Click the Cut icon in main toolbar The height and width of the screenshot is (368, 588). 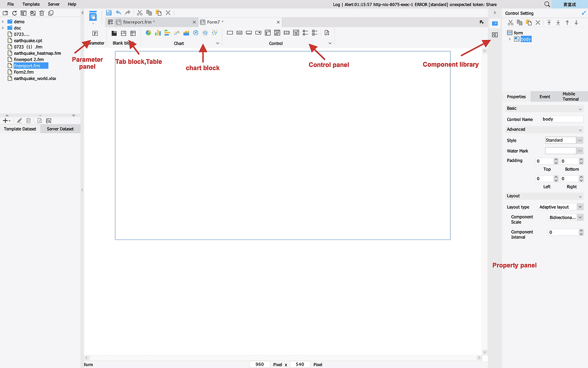[x=140, y=13]
